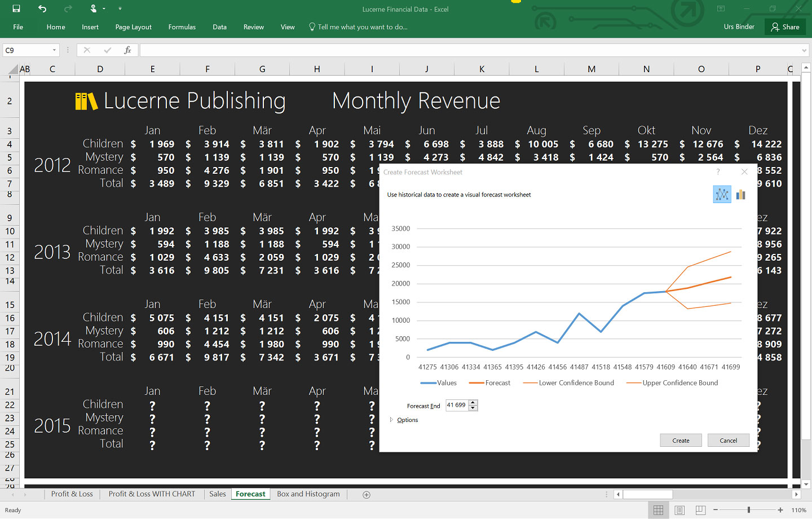Click the Save icon in quick access toolbar

16,8
